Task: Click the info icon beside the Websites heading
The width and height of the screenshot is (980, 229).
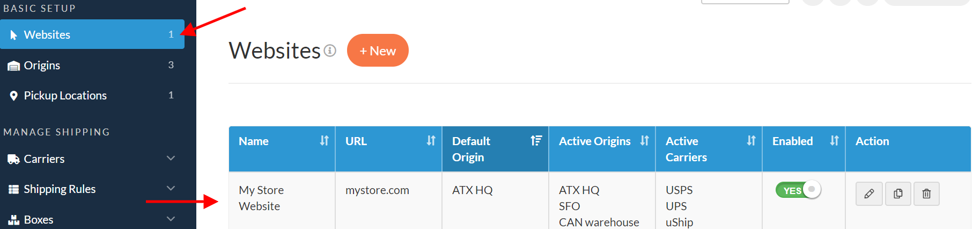Action: [330, 51]
